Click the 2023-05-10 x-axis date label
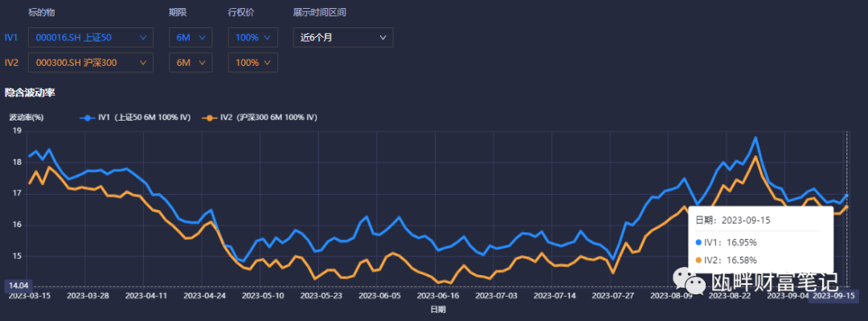Screen dimensions: 868x321 coord(264,295)
